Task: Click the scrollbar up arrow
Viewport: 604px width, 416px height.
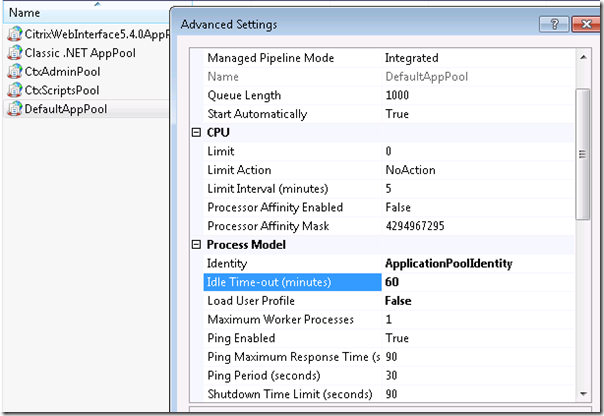Action: tap(583, 57)
